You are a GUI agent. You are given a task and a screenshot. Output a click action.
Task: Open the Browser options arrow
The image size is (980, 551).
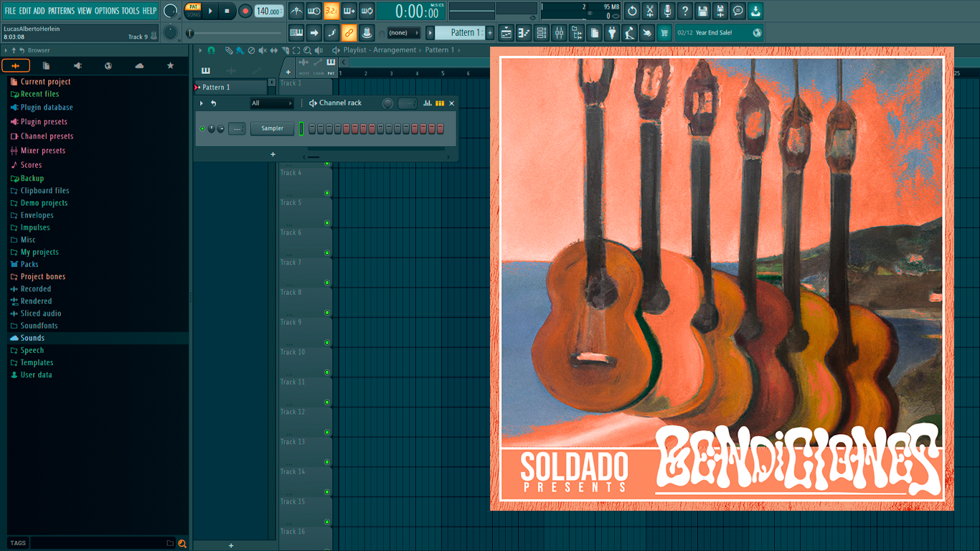point(6,50)
